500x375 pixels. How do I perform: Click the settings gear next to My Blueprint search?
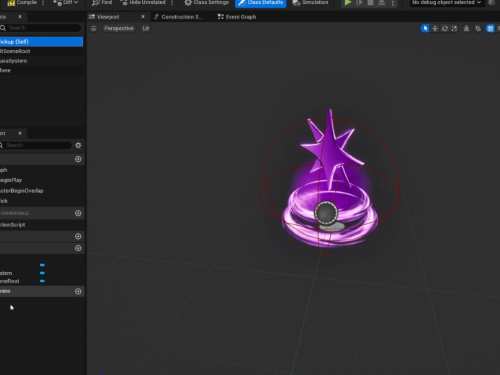point(78,145)
